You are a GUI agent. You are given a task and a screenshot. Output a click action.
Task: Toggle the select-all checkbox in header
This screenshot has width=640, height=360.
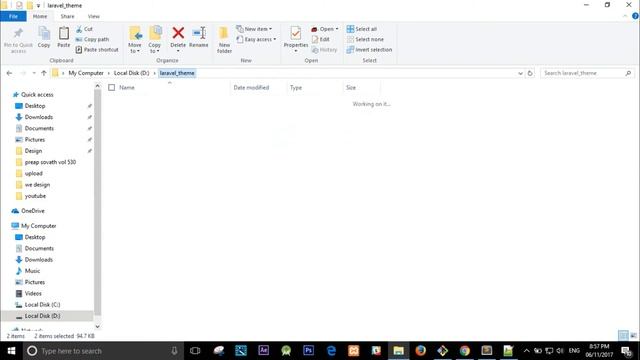coord(111,87)
